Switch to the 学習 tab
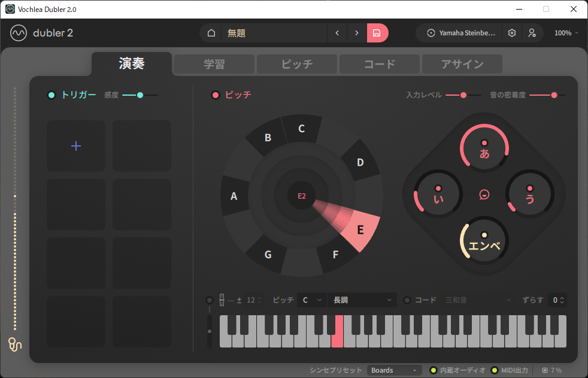588x378 pixels. (214, 64)
